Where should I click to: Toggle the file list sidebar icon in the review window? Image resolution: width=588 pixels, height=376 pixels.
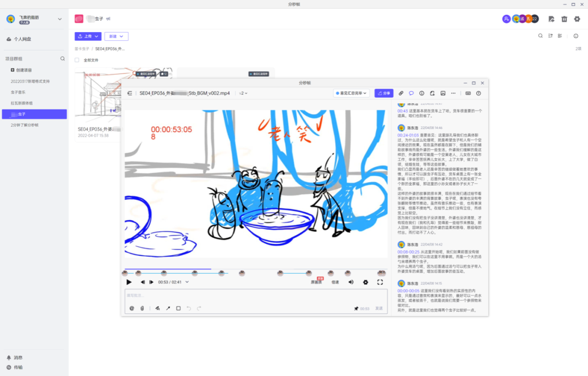coord(130,93)
